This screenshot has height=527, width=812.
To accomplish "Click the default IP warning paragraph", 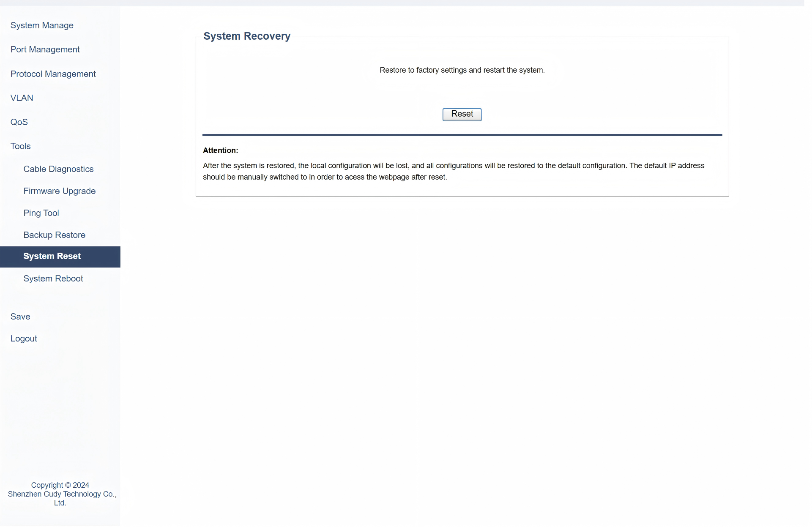I will coord(453,171).
